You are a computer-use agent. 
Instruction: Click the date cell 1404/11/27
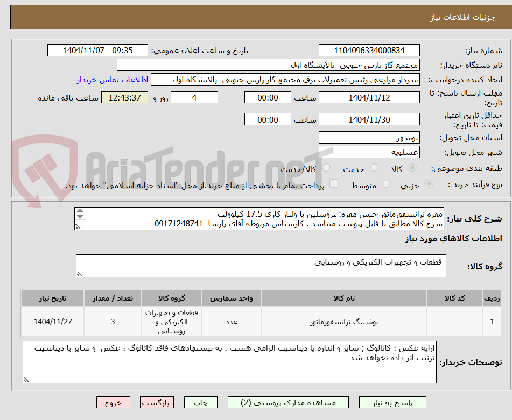tap(53, 322)
